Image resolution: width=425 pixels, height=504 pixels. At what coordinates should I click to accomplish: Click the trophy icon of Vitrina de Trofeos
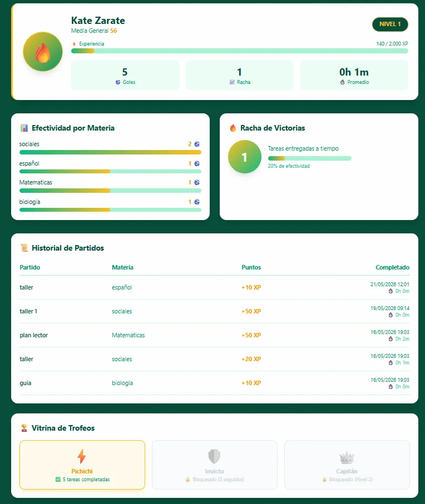click(24, 428)
